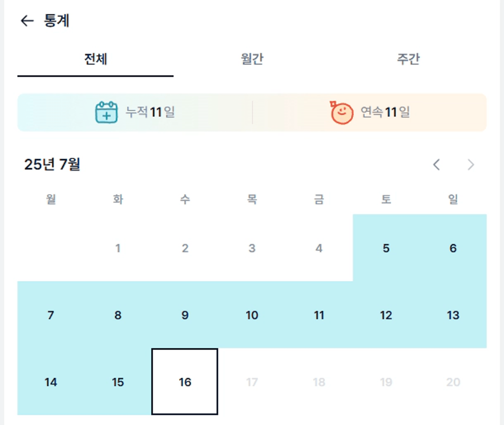Select highlighted date 6 on Sunday

[x=453, y=248]
